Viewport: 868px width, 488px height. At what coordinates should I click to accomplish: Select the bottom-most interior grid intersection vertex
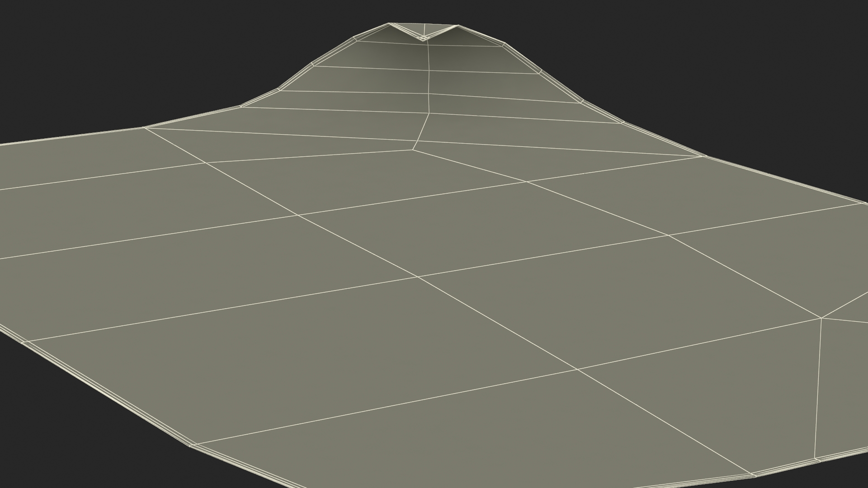coord(577,370)
